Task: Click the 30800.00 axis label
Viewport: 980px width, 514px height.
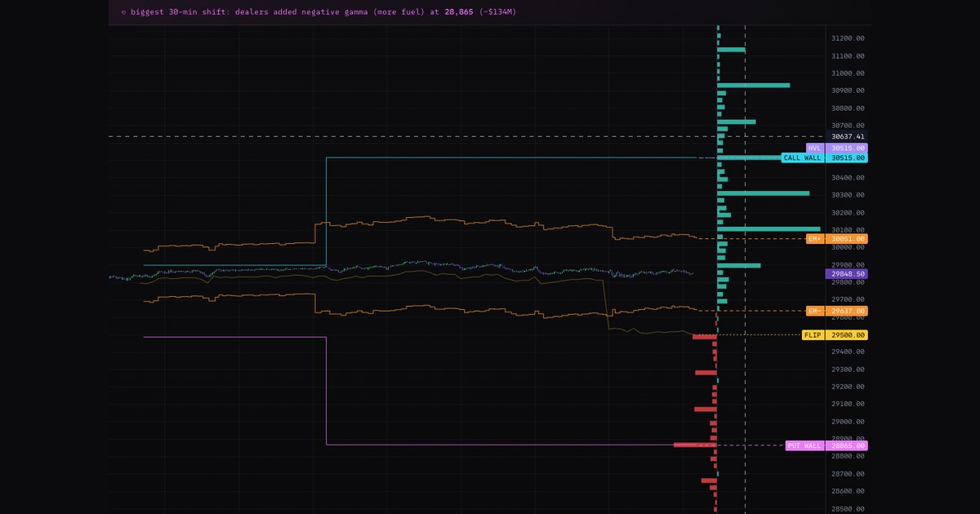Action: tap(848, 109)
